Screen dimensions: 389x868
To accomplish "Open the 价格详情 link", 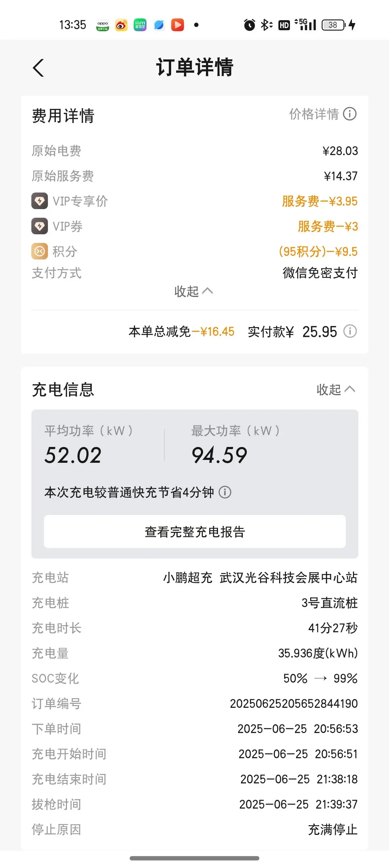I will [314, 114].
